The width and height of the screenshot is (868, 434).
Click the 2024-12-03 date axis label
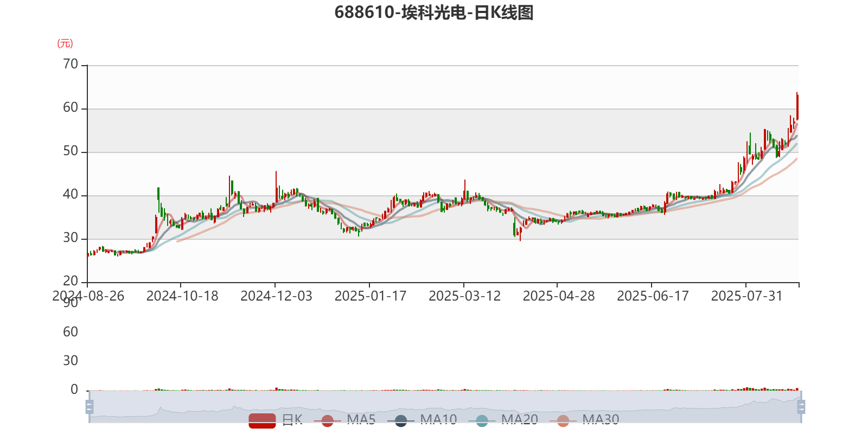coord(276,296)
